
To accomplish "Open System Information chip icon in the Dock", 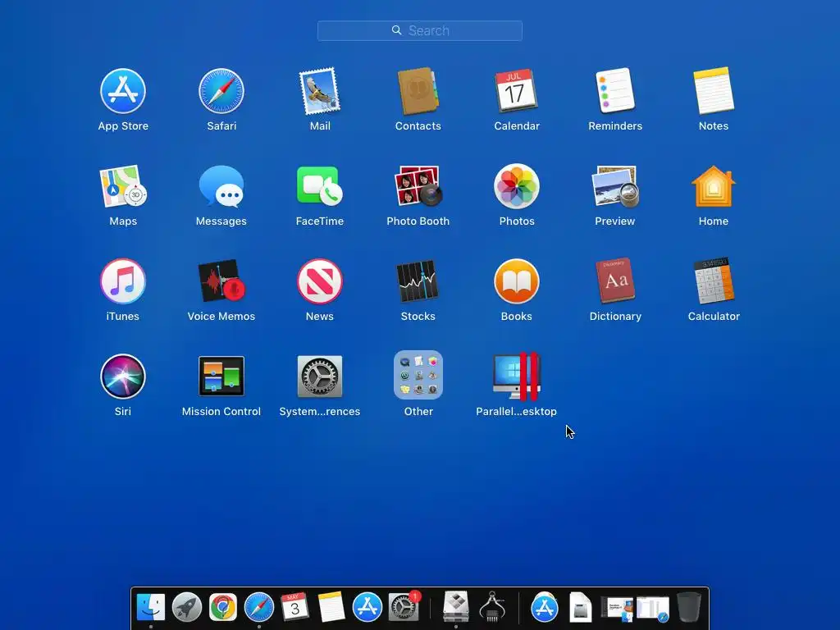I will [492, 607].
